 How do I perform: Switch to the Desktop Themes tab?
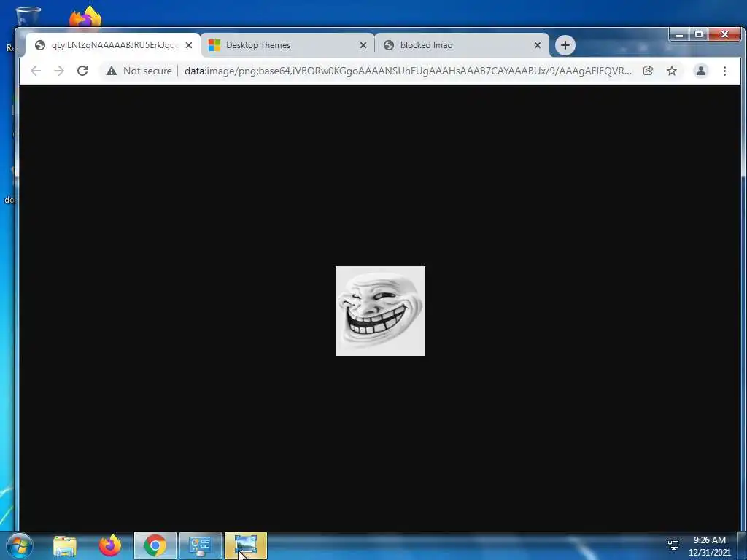pos(287,45)
